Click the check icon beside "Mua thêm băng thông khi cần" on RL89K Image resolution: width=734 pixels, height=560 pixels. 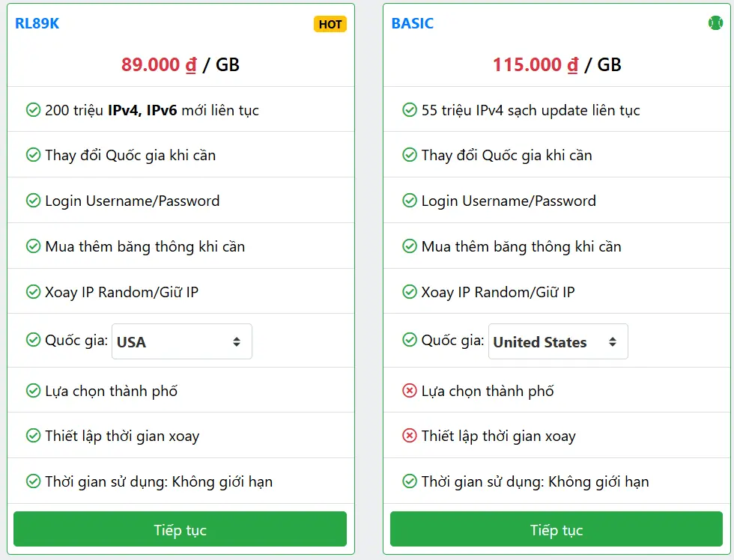(x=33, y=246)
